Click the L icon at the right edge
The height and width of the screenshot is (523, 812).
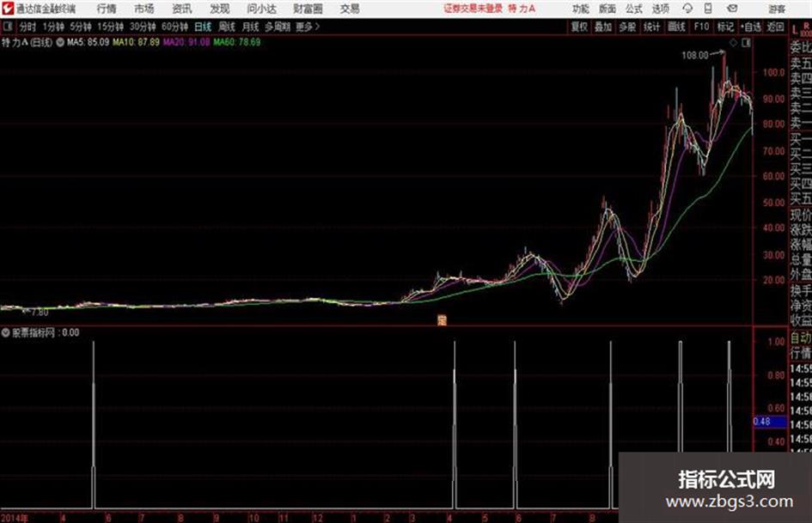(x=795, y=29)
